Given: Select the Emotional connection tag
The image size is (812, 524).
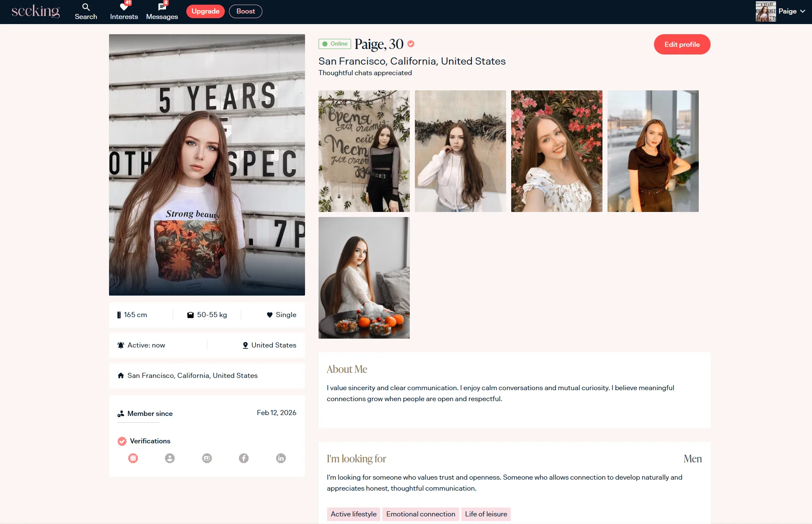Looking at the screenshot, I should click(x=420, y=514).
